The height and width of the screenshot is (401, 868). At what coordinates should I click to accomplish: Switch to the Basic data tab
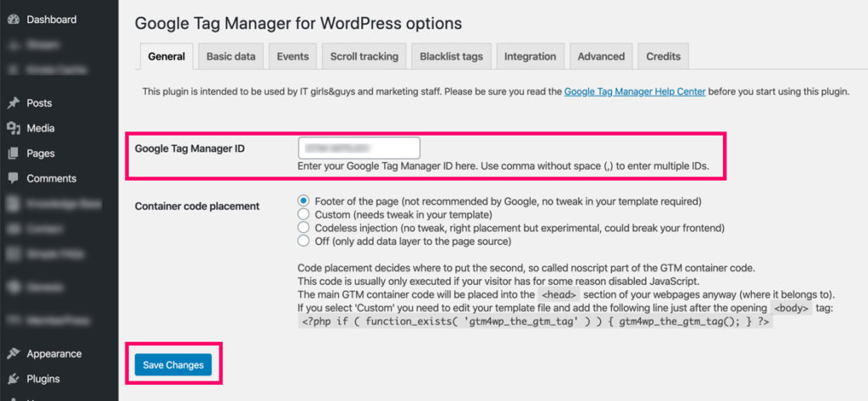231,57
